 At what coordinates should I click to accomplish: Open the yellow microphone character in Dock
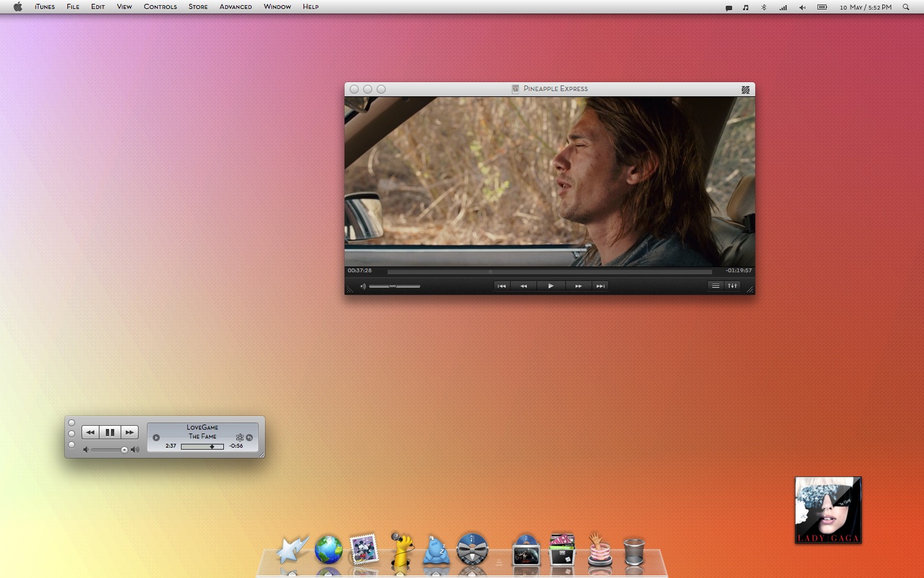[401, 550]
